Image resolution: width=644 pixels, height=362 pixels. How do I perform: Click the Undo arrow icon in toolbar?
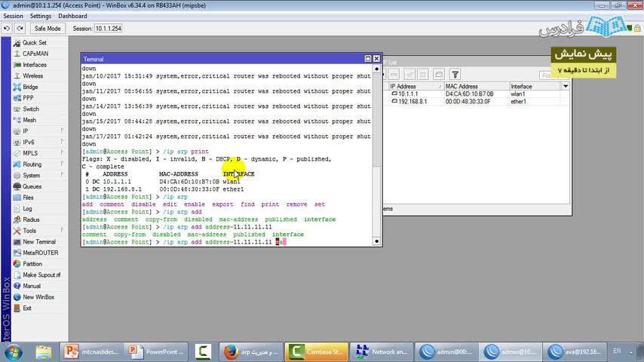[7, 29]
